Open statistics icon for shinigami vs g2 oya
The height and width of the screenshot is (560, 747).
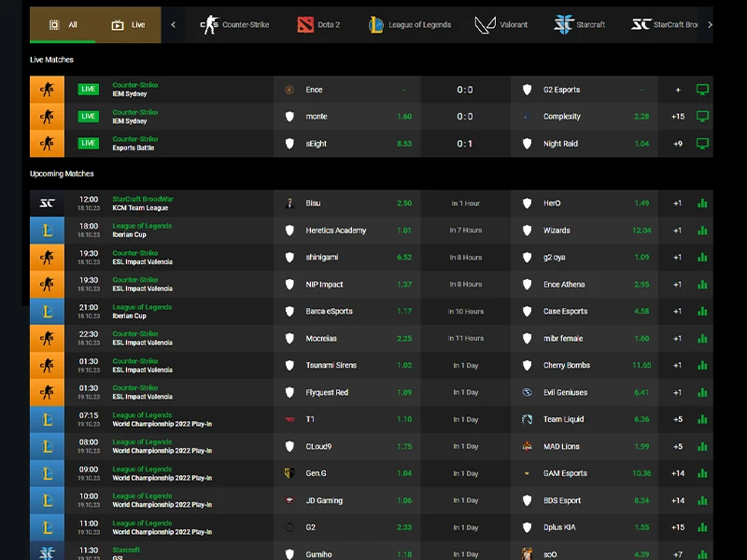[702, 258]
